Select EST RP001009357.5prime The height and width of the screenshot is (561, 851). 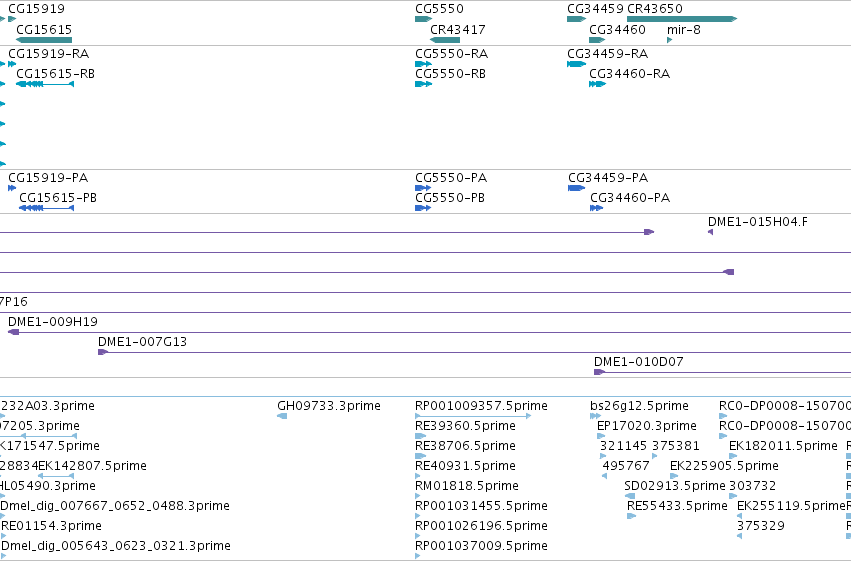coord(473,416)
